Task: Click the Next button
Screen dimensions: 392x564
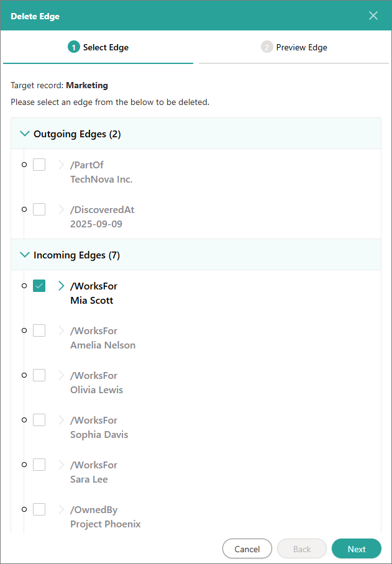Action: point(356,549)
